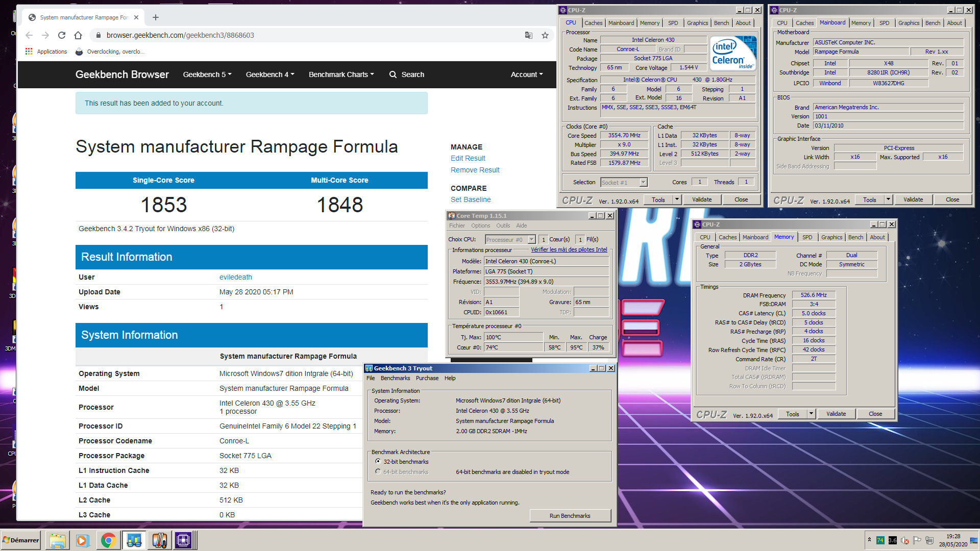Show hidden tray icons
The width and height of the screenshot is (980, 551).
869,540
